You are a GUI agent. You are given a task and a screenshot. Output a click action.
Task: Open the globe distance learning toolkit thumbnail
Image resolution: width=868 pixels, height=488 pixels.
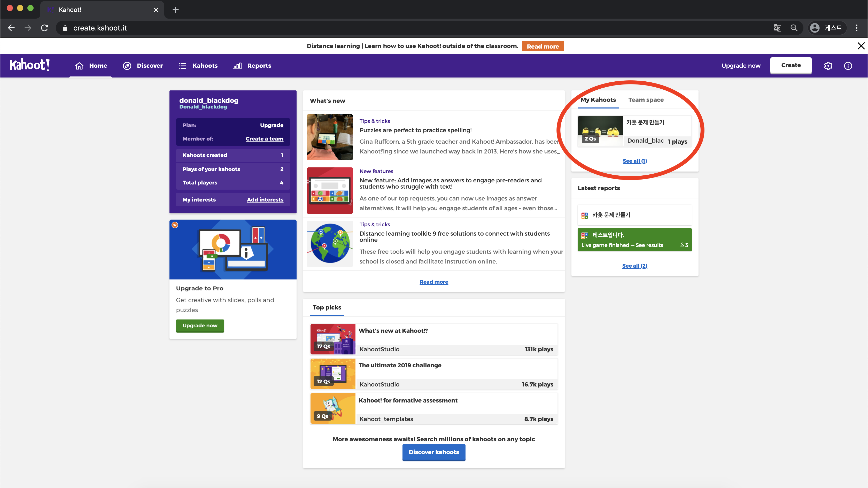coord(330,243)
